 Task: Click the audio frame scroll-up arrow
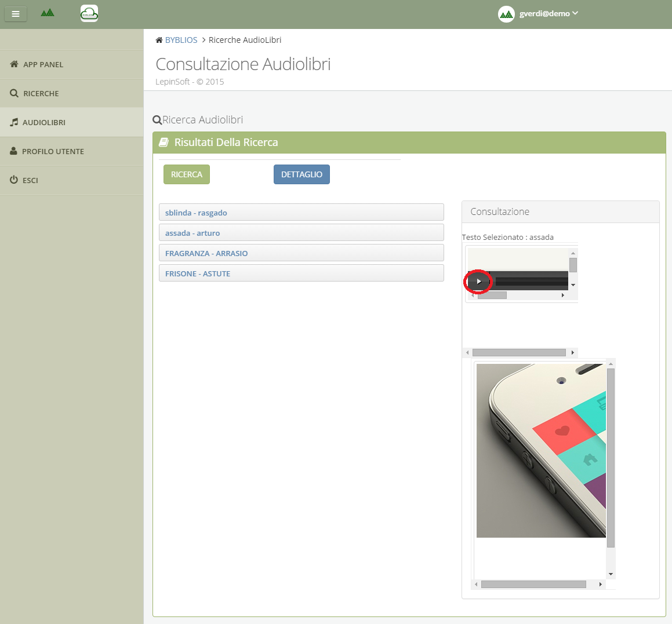[573, 253]
